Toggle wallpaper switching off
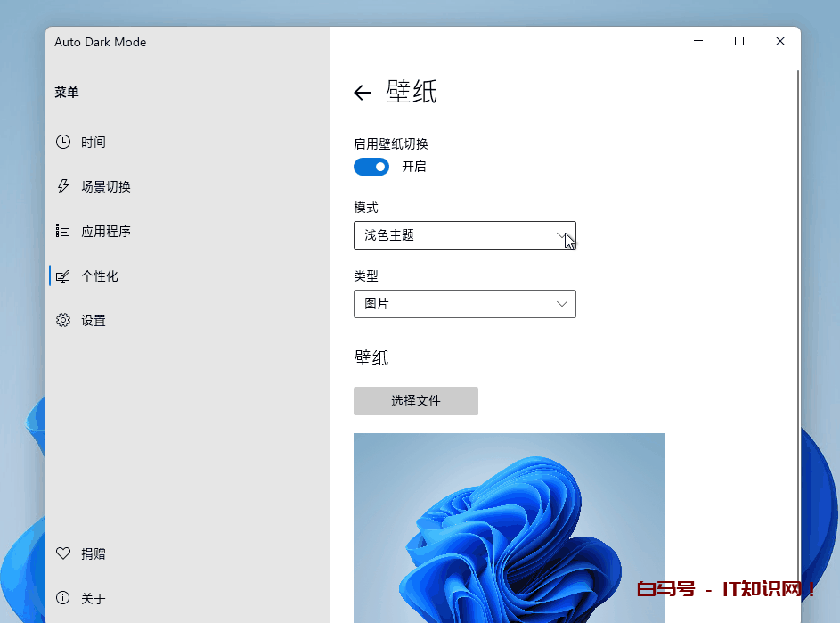 [x=371, y=167]
